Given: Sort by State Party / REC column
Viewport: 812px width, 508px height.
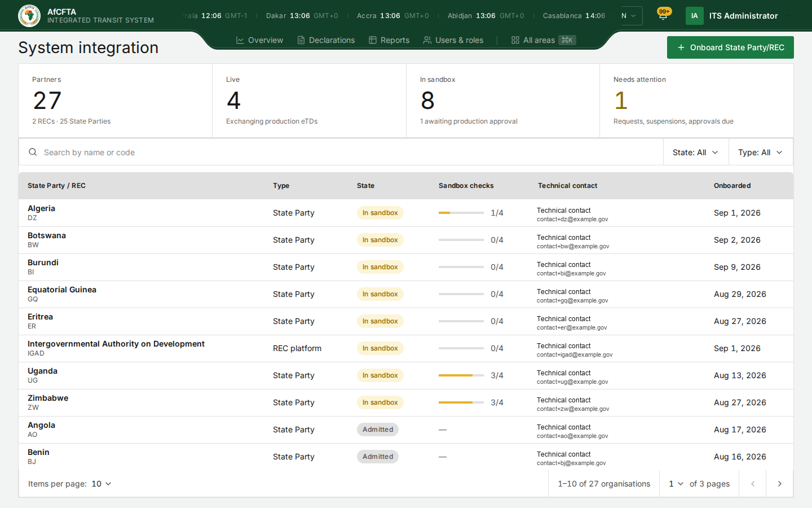Looking at the screenshot, I should pos(56,186).
